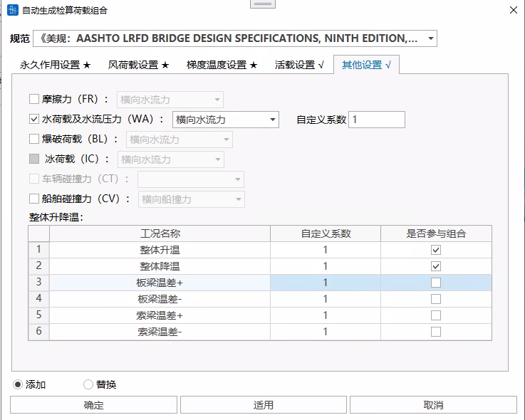The width and height of the screenshot is (525, 420).
Task: Click the application icon in title bar
Action: tap(13, 10)
